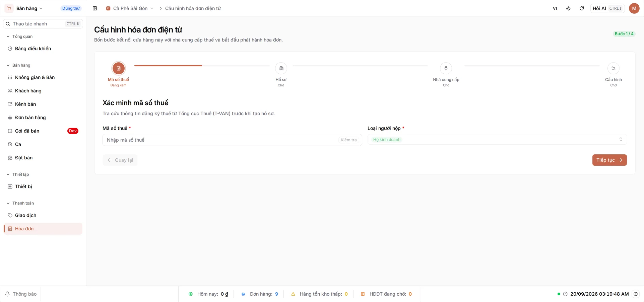
Task: Open the Khách hàng page
Action: [43, 91]
